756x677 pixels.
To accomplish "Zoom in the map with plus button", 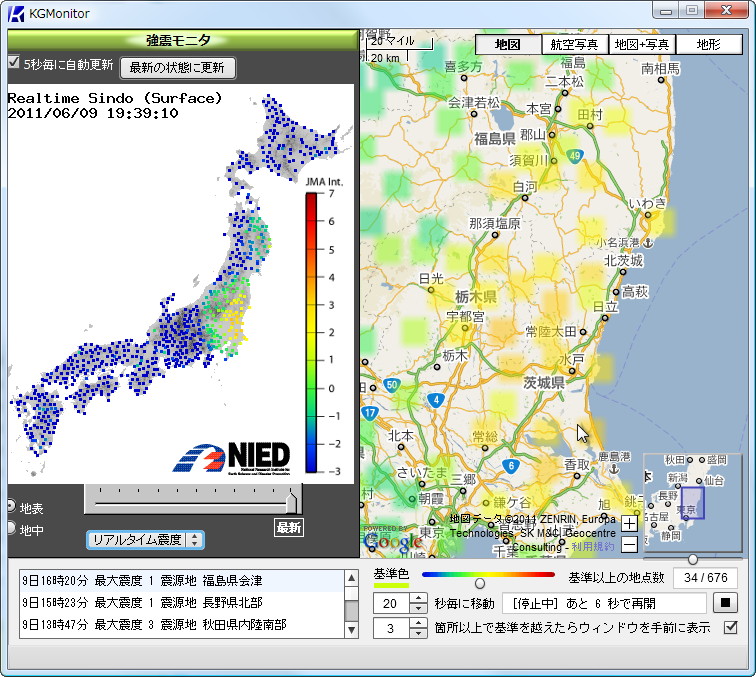I will pos(629,524).
